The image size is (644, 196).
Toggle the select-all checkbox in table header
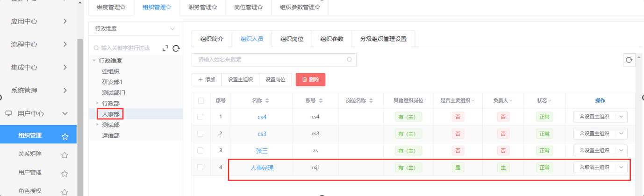[x=201, y=100]
